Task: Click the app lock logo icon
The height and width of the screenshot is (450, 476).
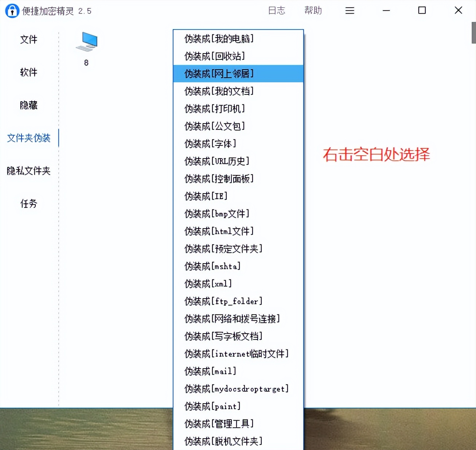Action: [12, 11]
